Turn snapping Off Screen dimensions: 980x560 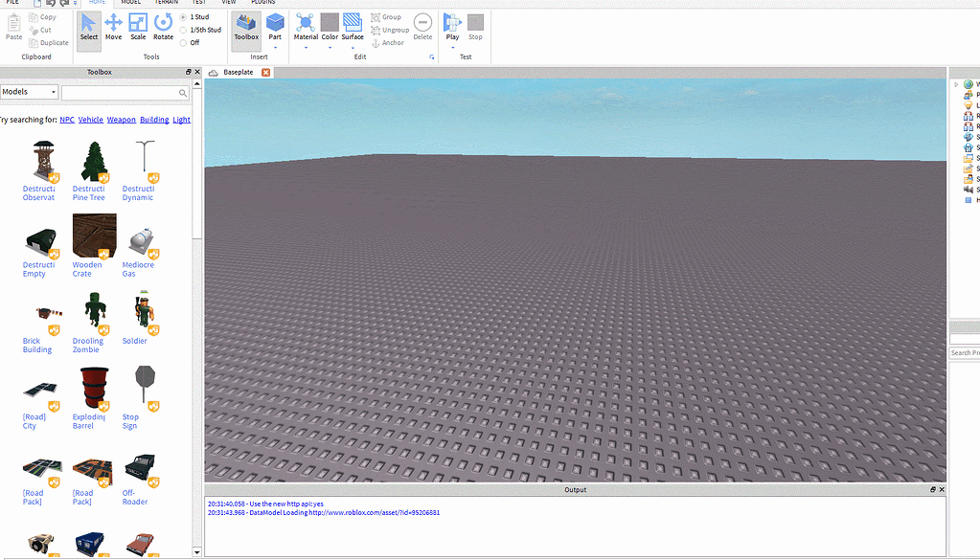(x=184, y=42)
